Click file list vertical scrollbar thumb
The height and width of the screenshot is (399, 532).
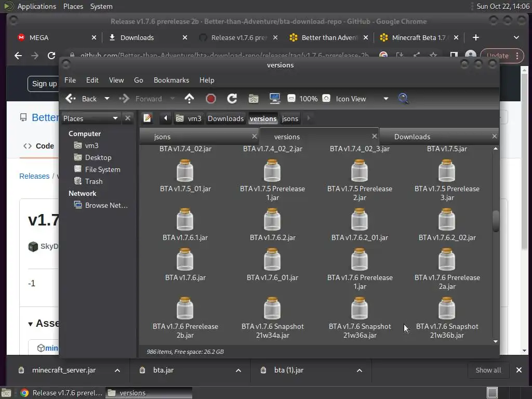point(496,221)
